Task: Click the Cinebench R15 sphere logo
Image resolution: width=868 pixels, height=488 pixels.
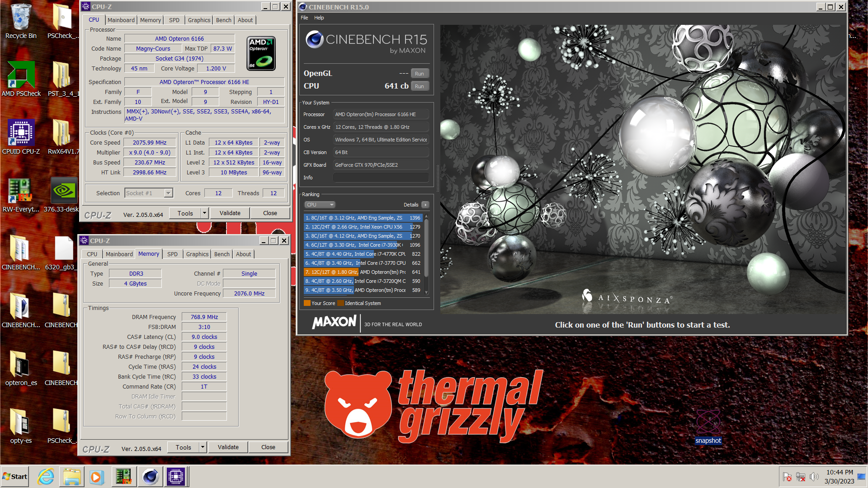Action: point(314,40)
